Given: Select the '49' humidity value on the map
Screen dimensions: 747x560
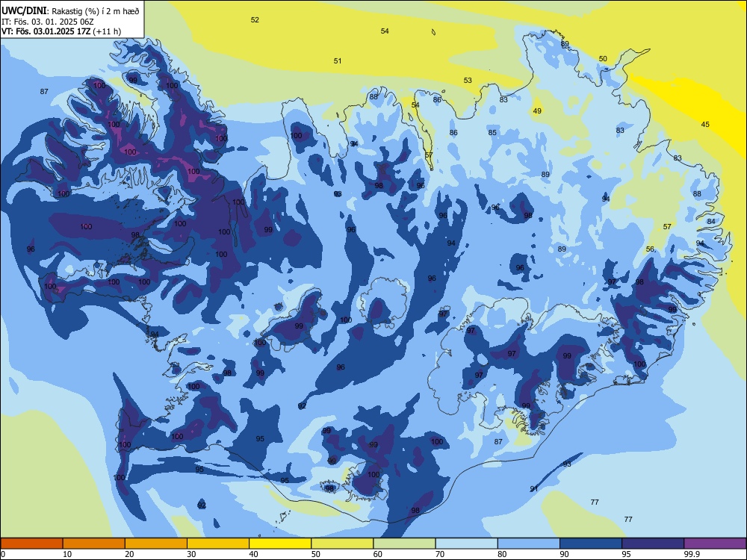Looking at the screenshot, I should tap(537, 111).
